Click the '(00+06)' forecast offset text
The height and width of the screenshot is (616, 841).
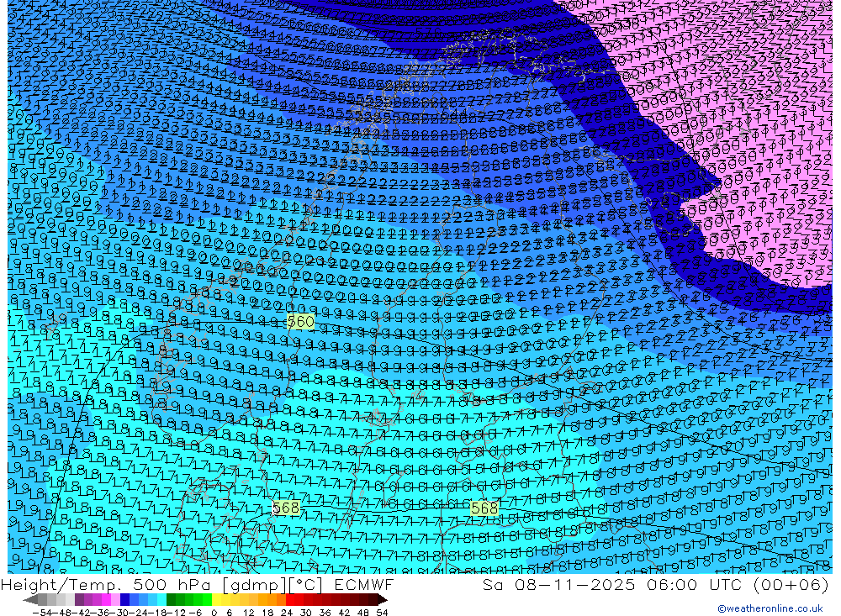pyautogui.click(x=791, y=584)
